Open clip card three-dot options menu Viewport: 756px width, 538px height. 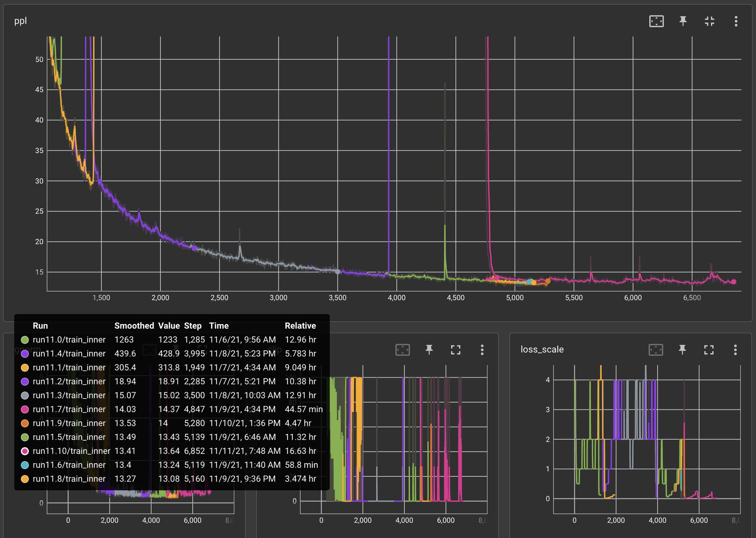click(x=482, y=349)
